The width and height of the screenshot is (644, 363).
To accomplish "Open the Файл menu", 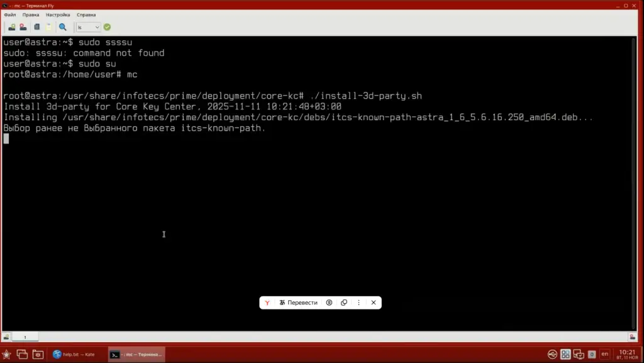I will coord(9,14).
